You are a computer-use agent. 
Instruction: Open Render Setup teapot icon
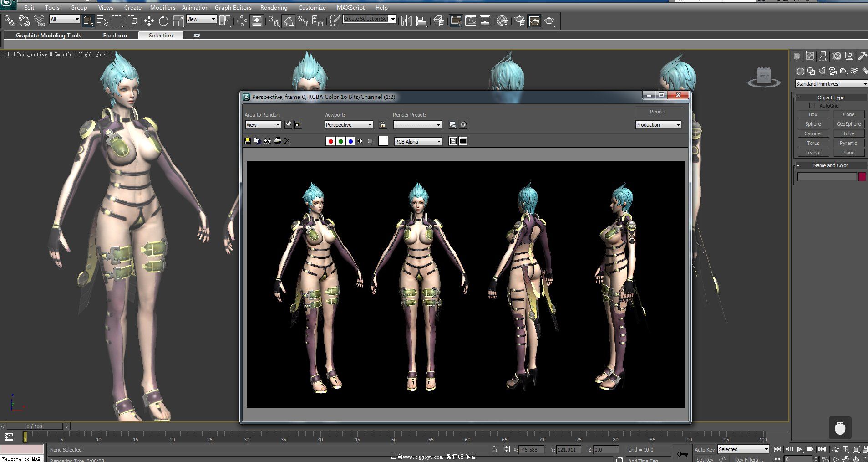(x=519, y=21)
